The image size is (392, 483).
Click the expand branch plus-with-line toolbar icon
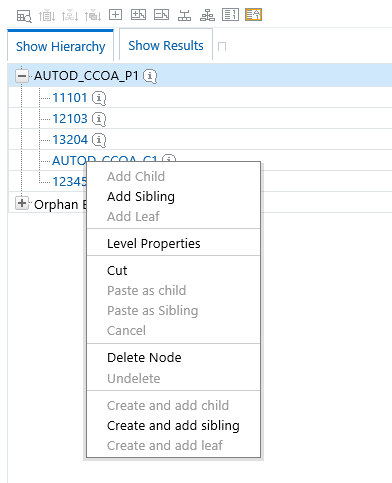click(138, 15)
